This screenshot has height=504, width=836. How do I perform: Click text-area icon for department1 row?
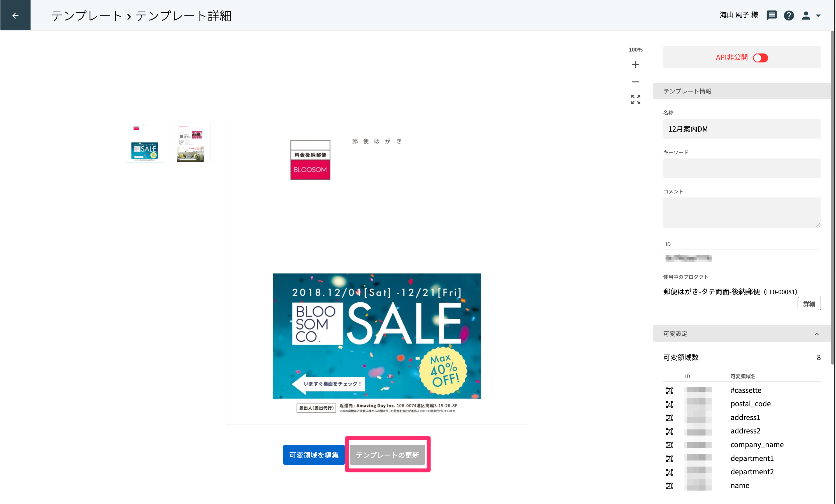[669, 459]
